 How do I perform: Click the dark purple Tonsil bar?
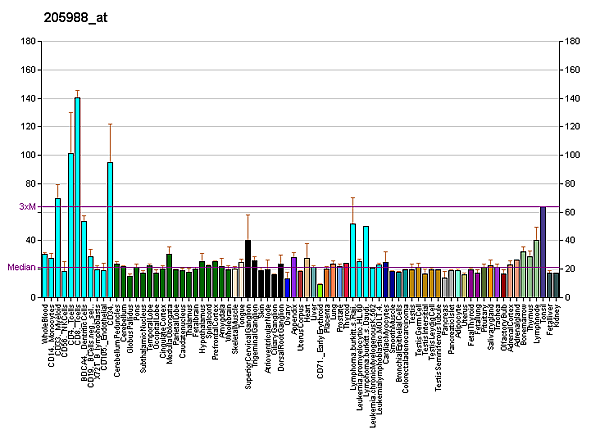pyautogui.click(x=543, y=253)
